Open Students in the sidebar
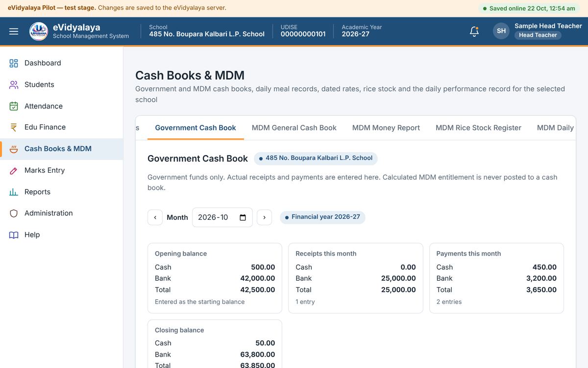The width and height of the screenshot is (588, 368). pos(61,85)
